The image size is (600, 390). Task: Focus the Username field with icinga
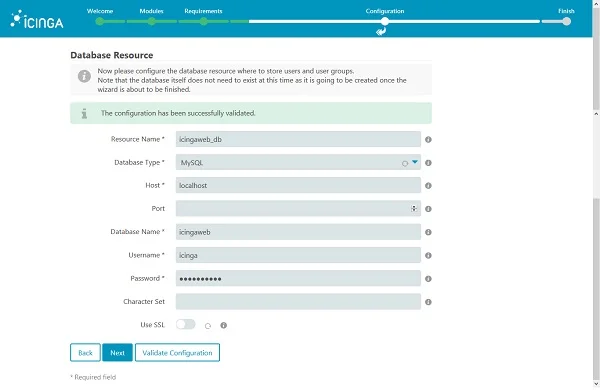click(x=298, y=255)
